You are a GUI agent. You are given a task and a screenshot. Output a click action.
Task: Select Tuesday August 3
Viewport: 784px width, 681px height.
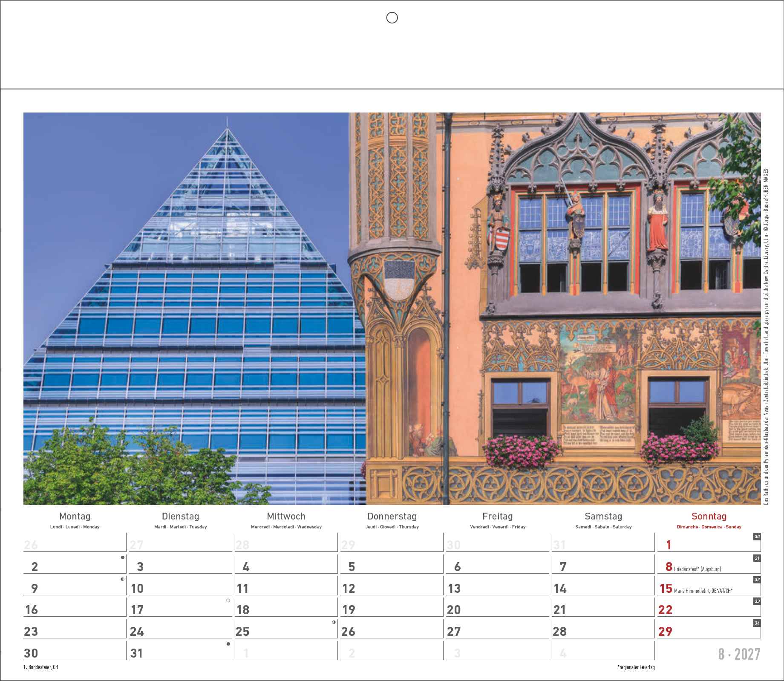tap(140, 567)
